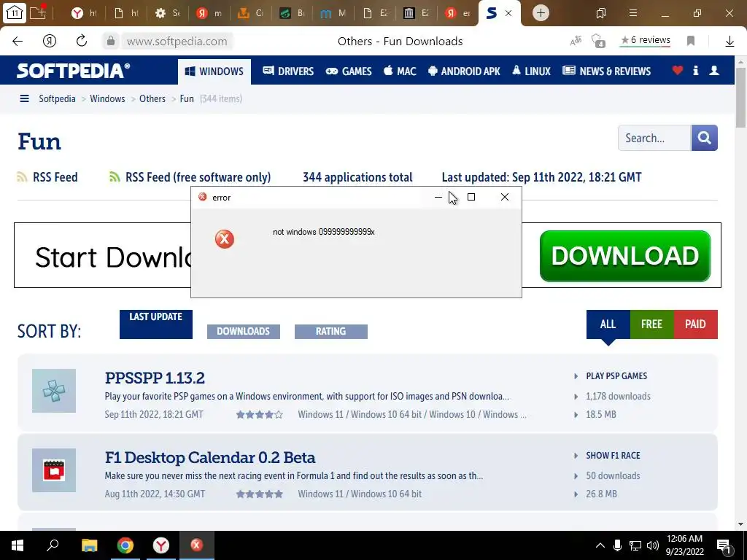The image size is (747, 560).
Task: Sort by Last Update
Action: pos(156,324)
